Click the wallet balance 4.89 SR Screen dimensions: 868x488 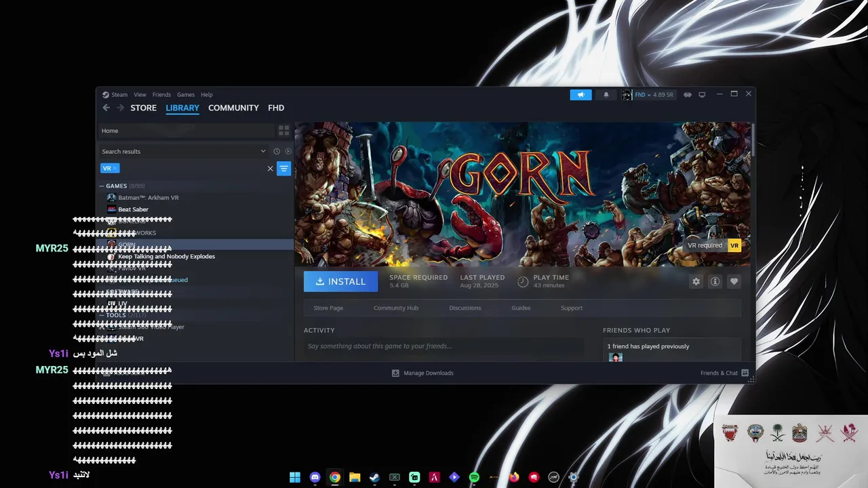pos(663,95)
